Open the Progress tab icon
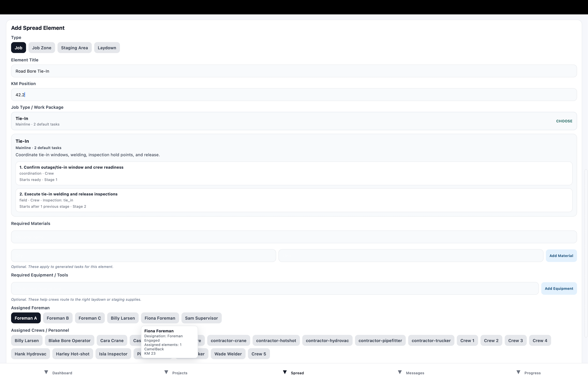 518,372
